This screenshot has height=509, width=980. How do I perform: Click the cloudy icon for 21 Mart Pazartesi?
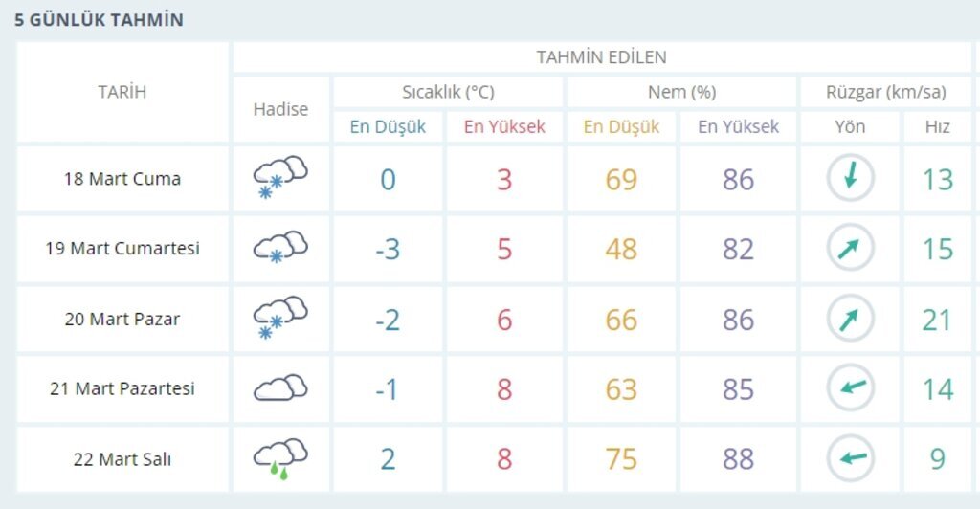click(279, 388)
